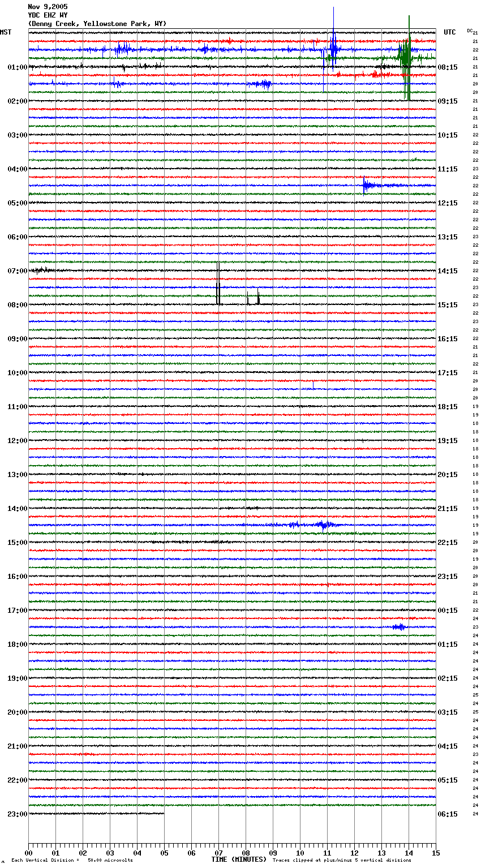Click the "10:15" UTC time label
The width and height of the screenshot is (481, 868).
448,135
